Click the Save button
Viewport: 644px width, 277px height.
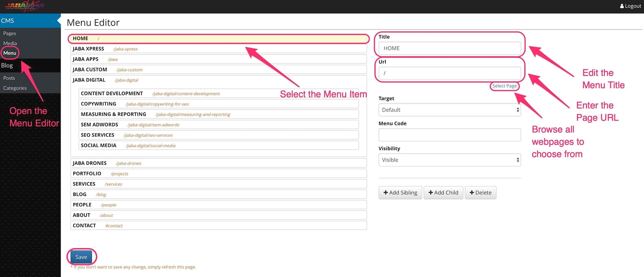(81, 257)
